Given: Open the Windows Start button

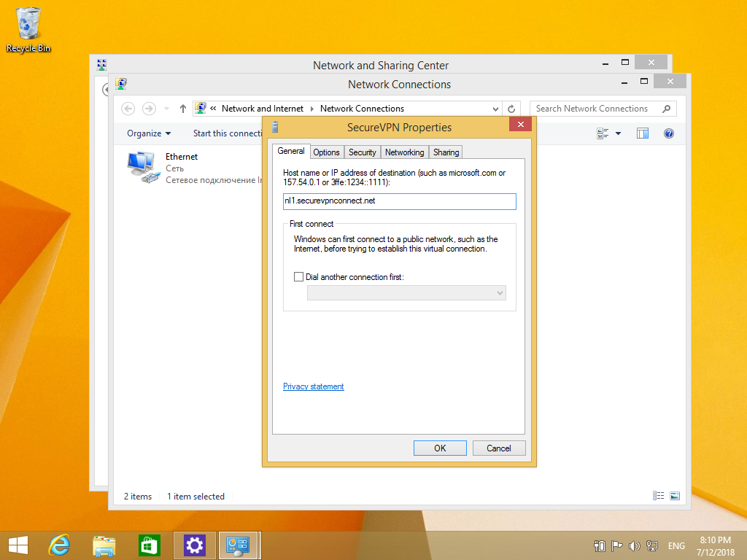Looking at the screenshot, I should point(18,545).
